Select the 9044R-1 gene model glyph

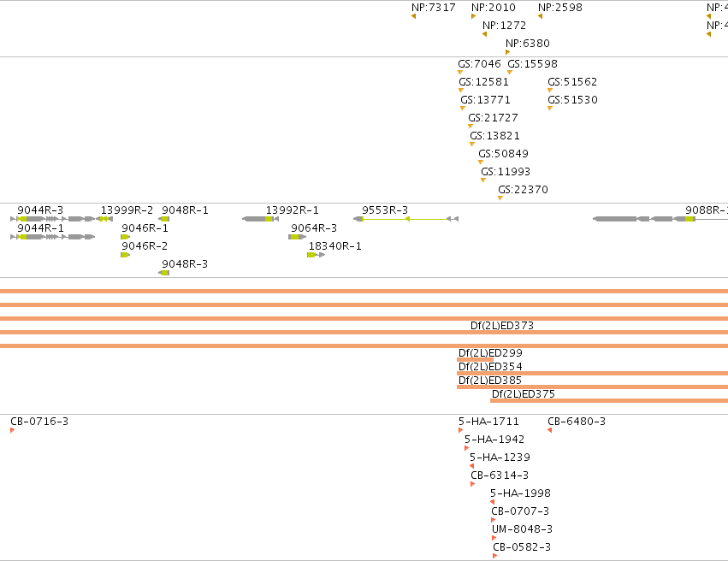click(x=52, y=237)
